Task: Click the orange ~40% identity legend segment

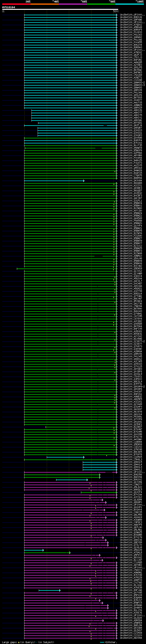Action: point(45,4)
